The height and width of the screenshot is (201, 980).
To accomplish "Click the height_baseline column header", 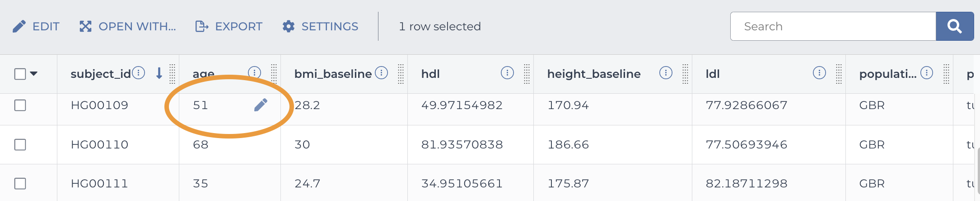I will click(594, 74).
